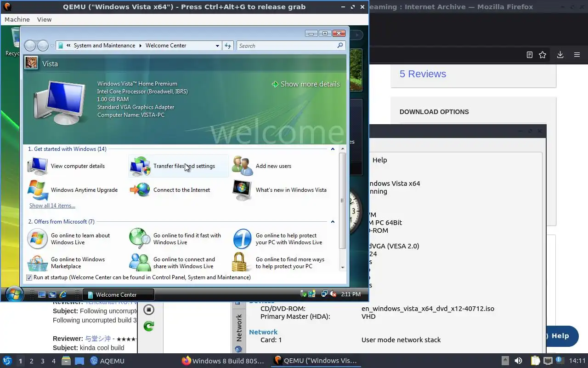This screenshot has width=588, height=368.
Task: Open the 5 Reviews link in Firefox
Action: pos(423,74)
